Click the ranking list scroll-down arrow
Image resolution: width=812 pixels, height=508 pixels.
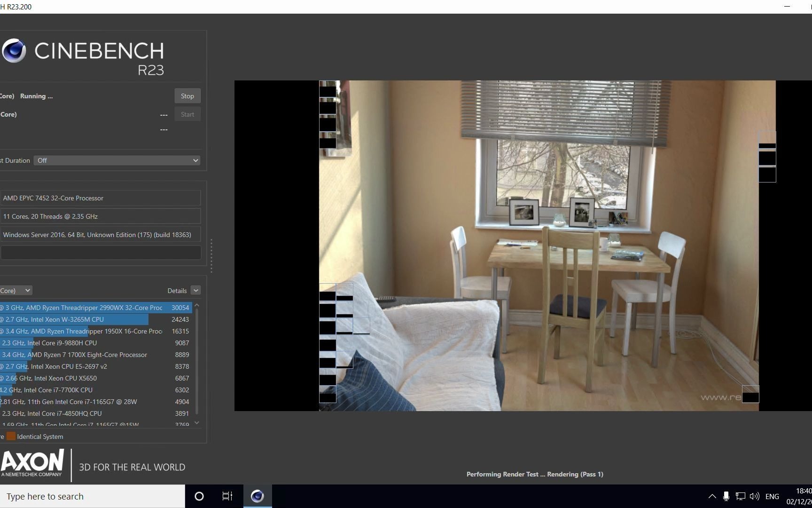pos(197,423)
